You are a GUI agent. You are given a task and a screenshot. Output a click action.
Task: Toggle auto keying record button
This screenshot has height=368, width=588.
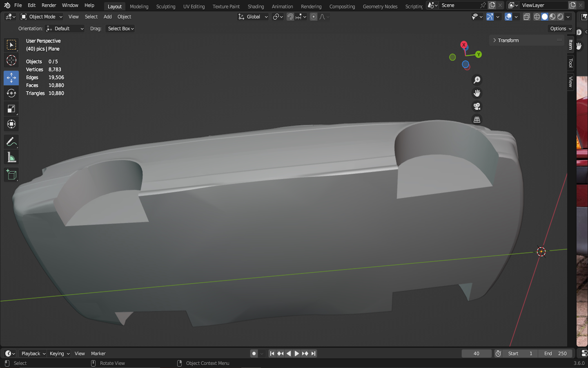pyautogui.click(x=254, y=354)
